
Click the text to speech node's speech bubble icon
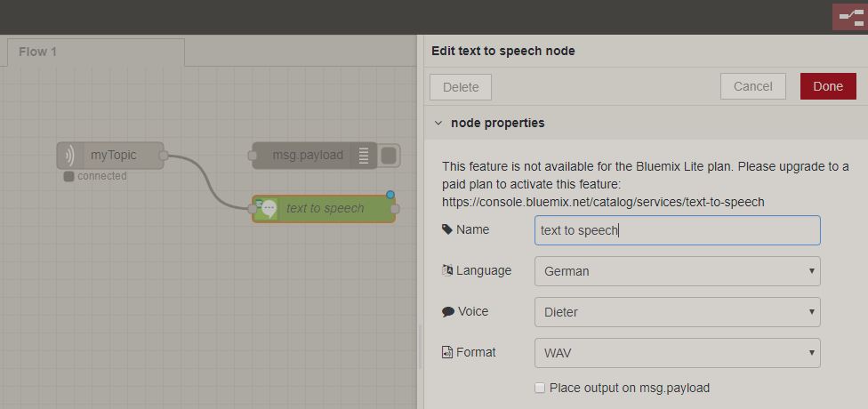(266, 209)
